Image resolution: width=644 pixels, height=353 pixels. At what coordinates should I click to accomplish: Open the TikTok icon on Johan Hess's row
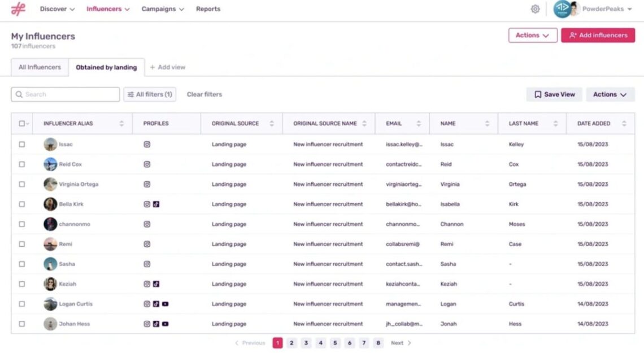(155, 324)
